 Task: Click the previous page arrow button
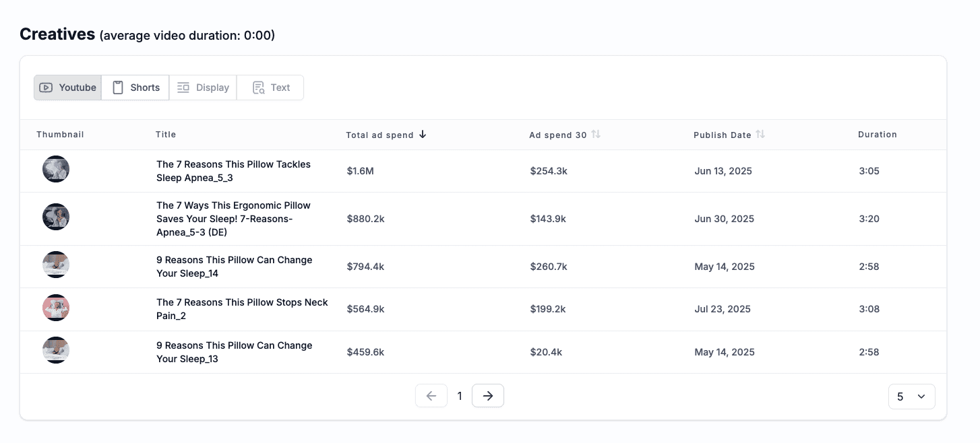tap(431, 396)
